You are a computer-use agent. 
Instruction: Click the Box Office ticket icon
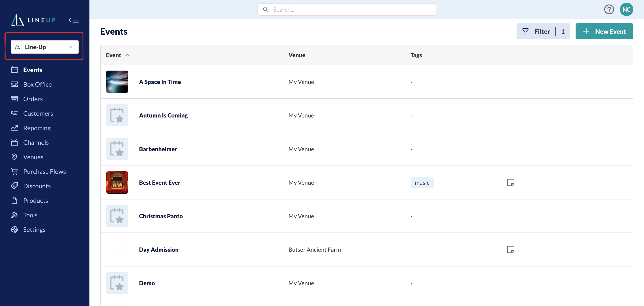14,84
